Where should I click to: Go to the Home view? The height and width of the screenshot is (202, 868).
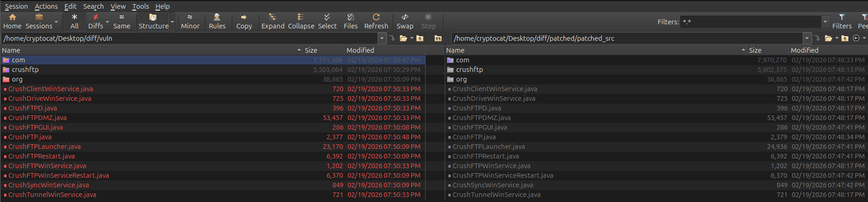[x=12, y=22]
